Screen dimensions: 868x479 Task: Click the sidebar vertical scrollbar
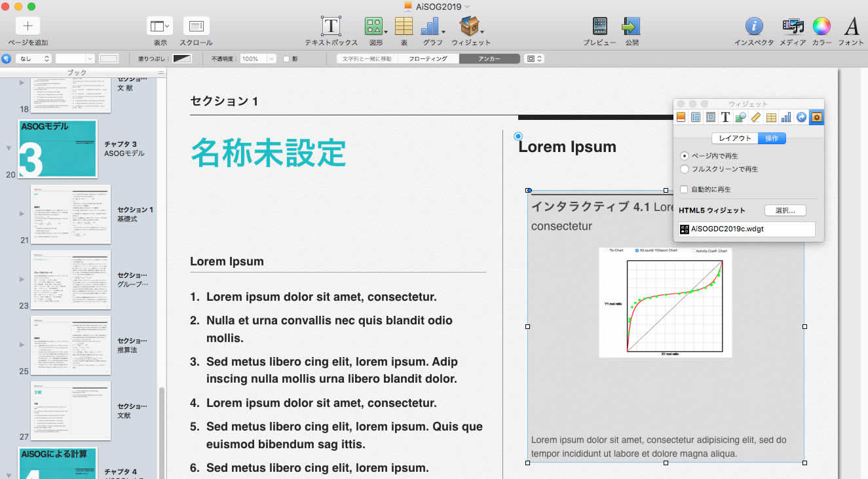pyautogui.click(x=162, y=432)
